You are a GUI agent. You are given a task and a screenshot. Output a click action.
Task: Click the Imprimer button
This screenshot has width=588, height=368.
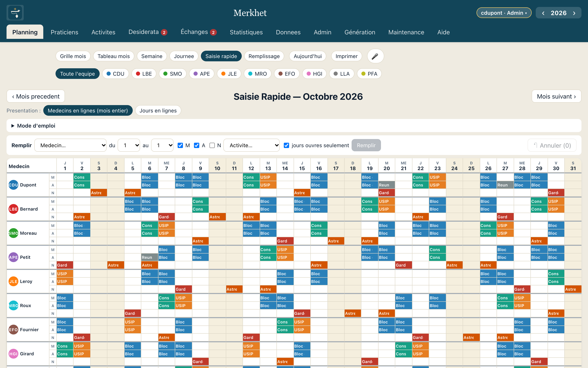click(x=346, y=56)
